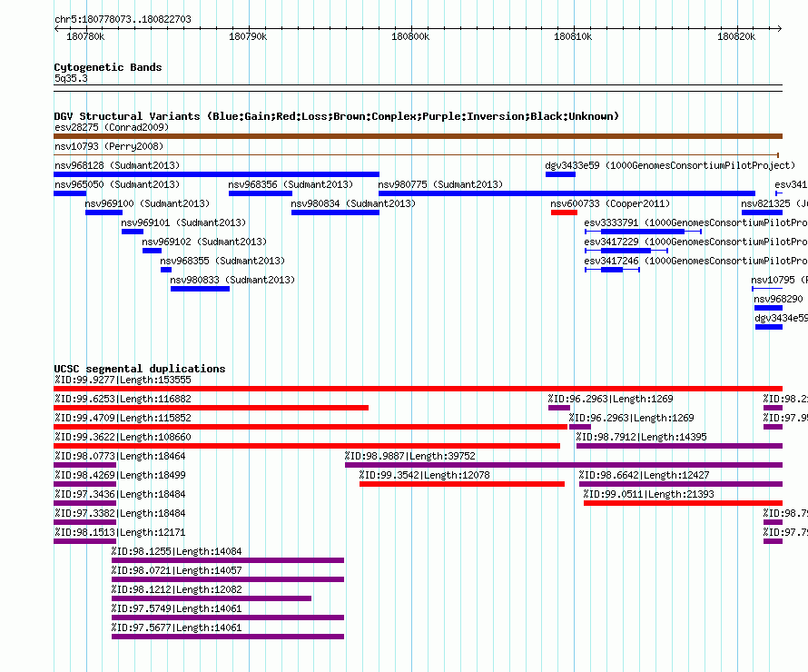The image size is (808, 672).
Task: Open the nsv10793 (Perry2008) variant label
Action: (109, 146)
